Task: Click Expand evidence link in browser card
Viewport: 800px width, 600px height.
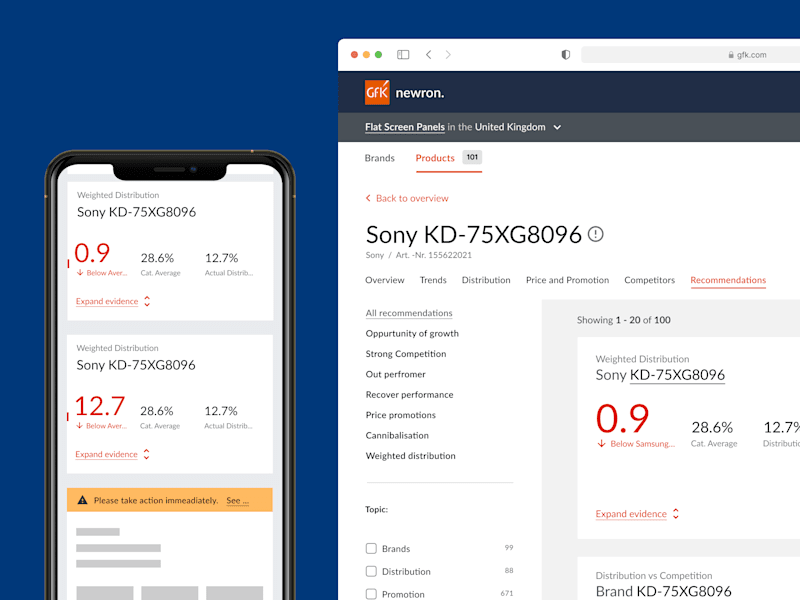Action: 631,514
